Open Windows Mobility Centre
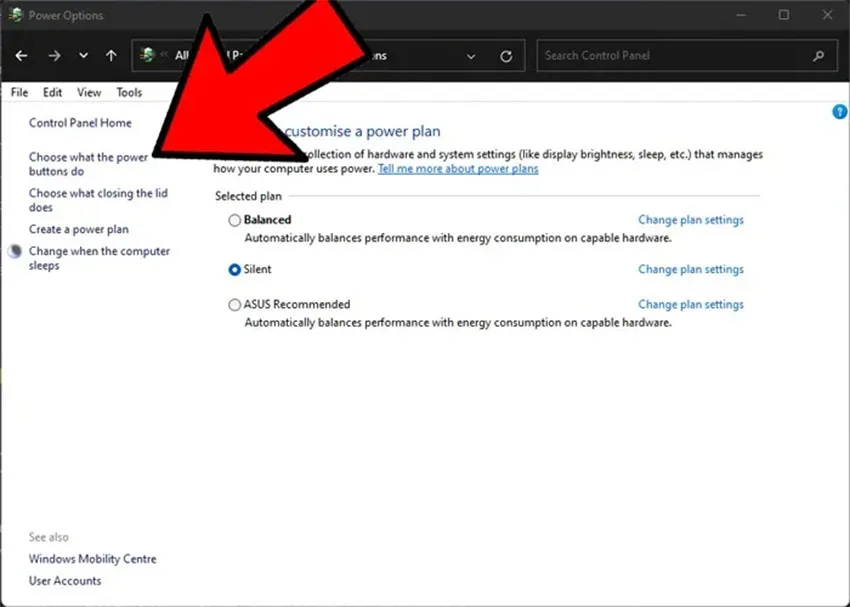 coord(93,559)
